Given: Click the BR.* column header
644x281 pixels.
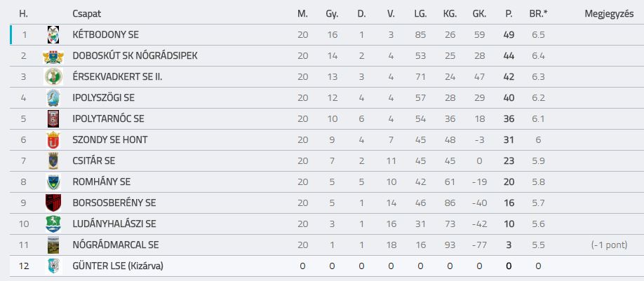Looking at the screenshot, I should (539, 13).
